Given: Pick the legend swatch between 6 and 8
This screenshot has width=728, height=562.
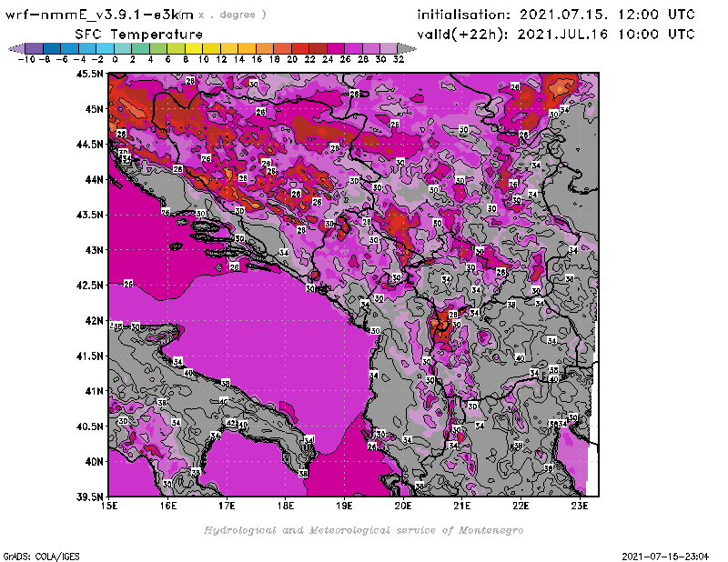Looking at the screenshot, I should [176, 48].
